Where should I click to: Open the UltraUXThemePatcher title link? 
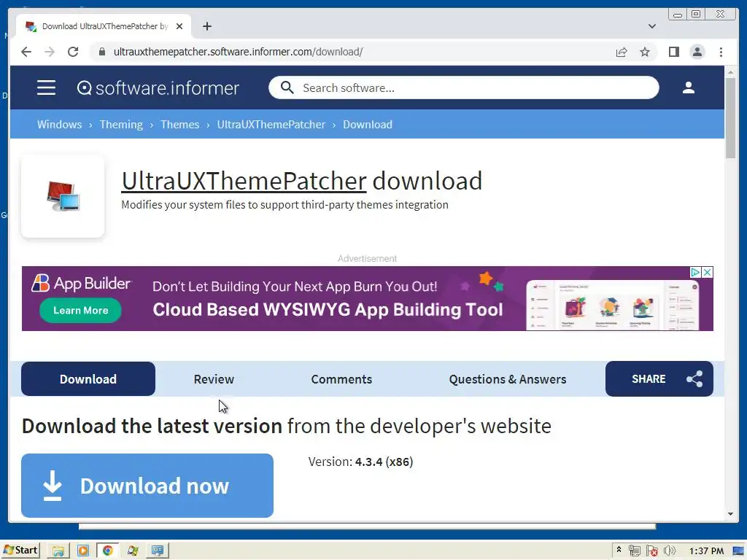point(244,181)
